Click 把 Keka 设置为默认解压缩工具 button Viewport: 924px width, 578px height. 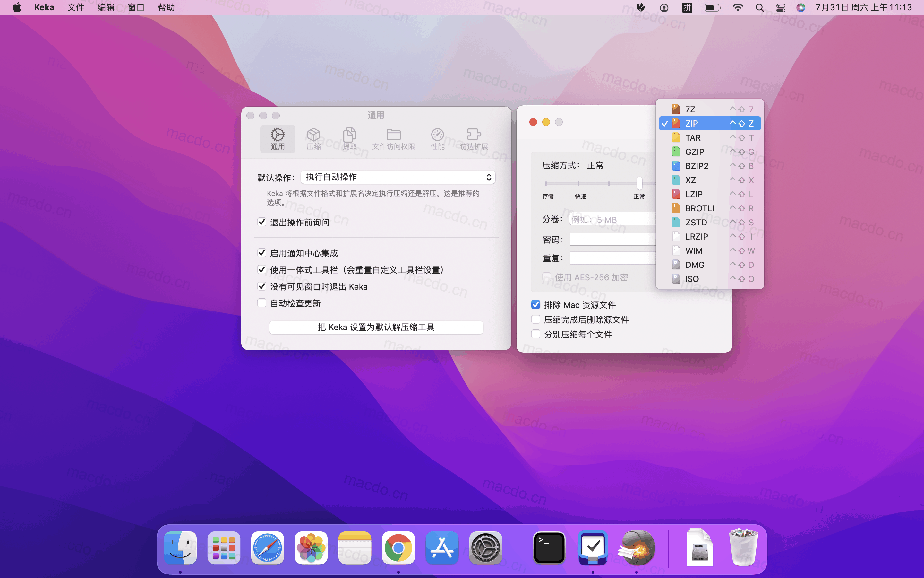(x=376, y=327)
